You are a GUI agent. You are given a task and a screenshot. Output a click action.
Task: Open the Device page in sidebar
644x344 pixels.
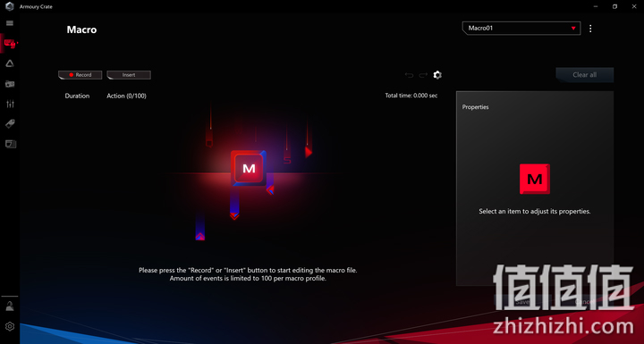point(10,43)
